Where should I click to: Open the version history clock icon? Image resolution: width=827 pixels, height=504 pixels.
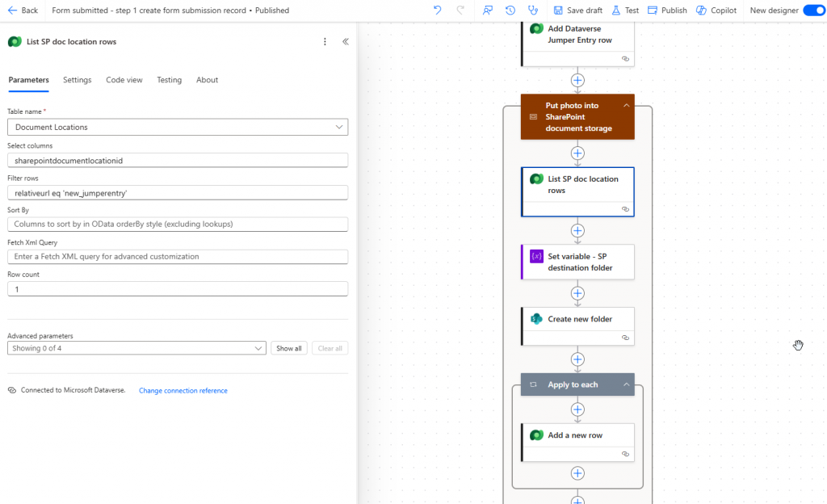pos(510,10)
